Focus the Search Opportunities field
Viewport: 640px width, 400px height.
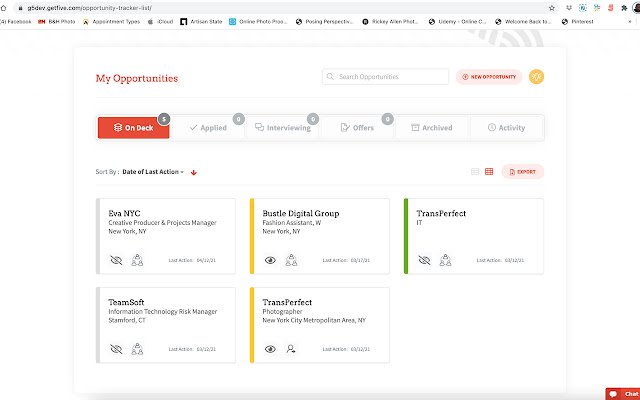385,77
